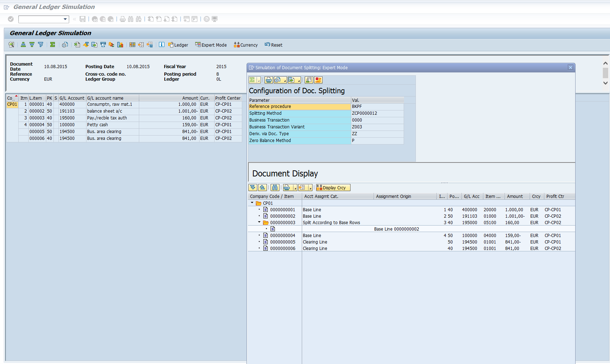This screenshot has height=364, width=610.
Task: Click the Error log icon in the splitting dialog
Action: coord(318,80)
